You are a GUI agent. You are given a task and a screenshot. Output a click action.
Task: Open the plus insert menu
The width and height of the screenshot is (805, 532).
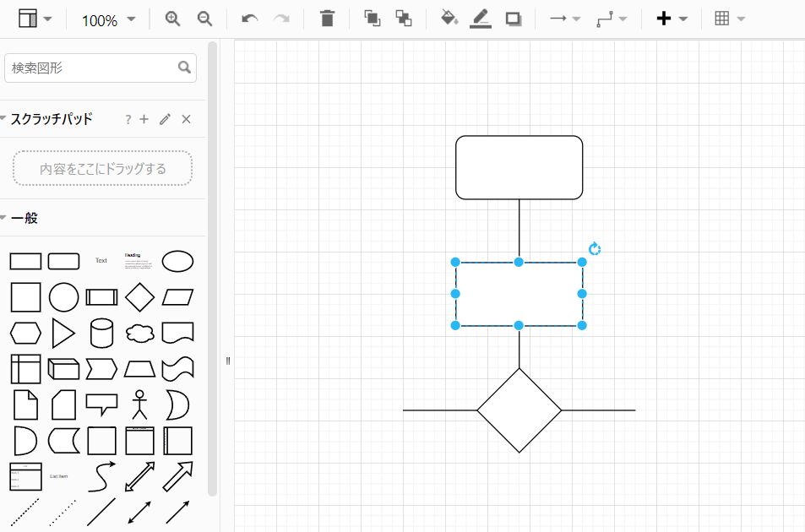[x=672, y=19]
